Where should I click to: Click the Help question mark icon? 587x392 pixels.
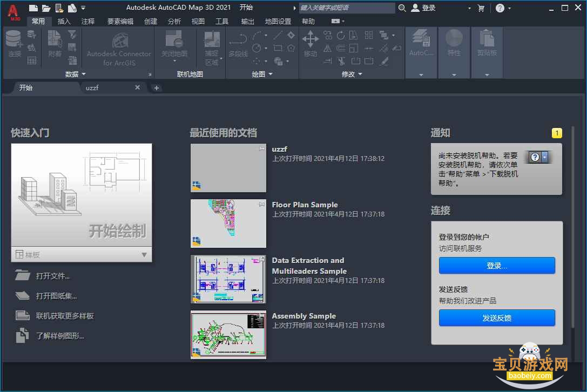[x=500, y=8]
